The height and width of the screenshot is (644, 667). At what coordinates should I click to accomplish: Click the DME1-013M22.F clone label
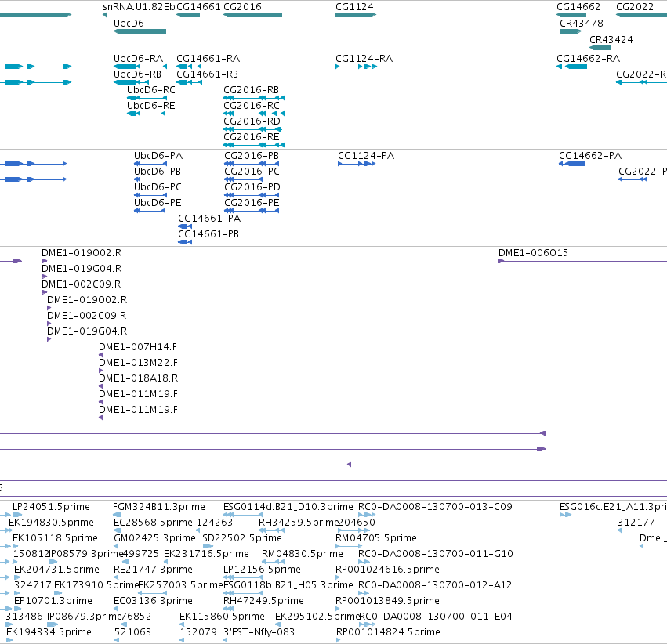(138, 363)
